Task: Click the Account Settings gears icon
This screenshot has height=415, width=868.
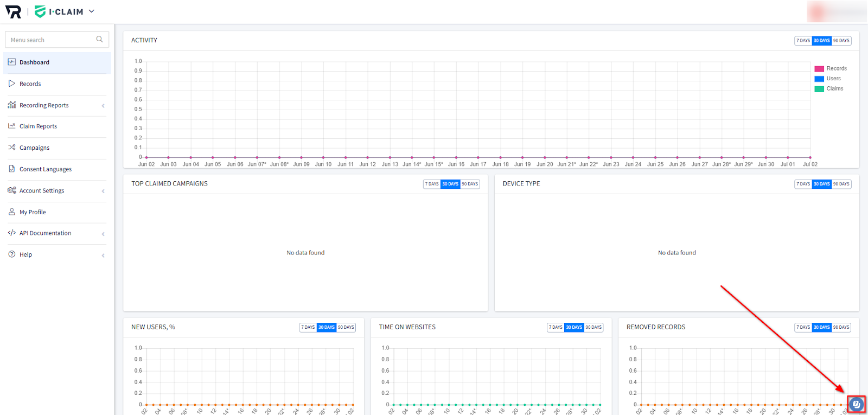Action: pyautogui.click(x=12, y=190)
